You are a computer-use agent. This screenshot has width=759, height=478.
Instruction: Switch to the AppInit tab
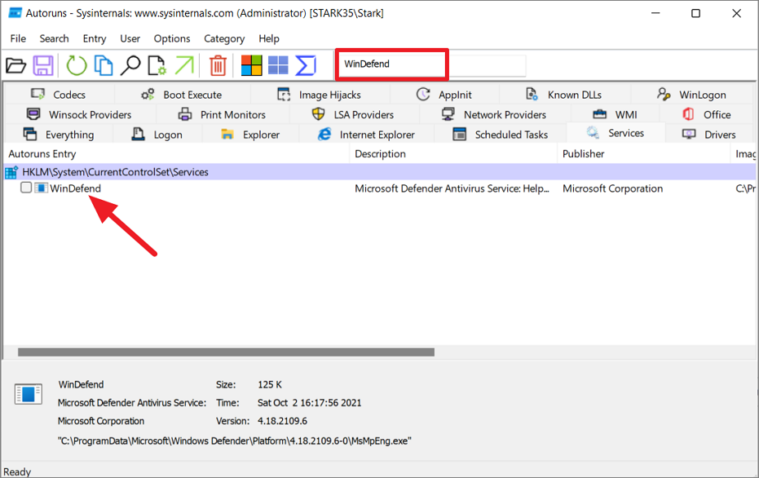444,94
